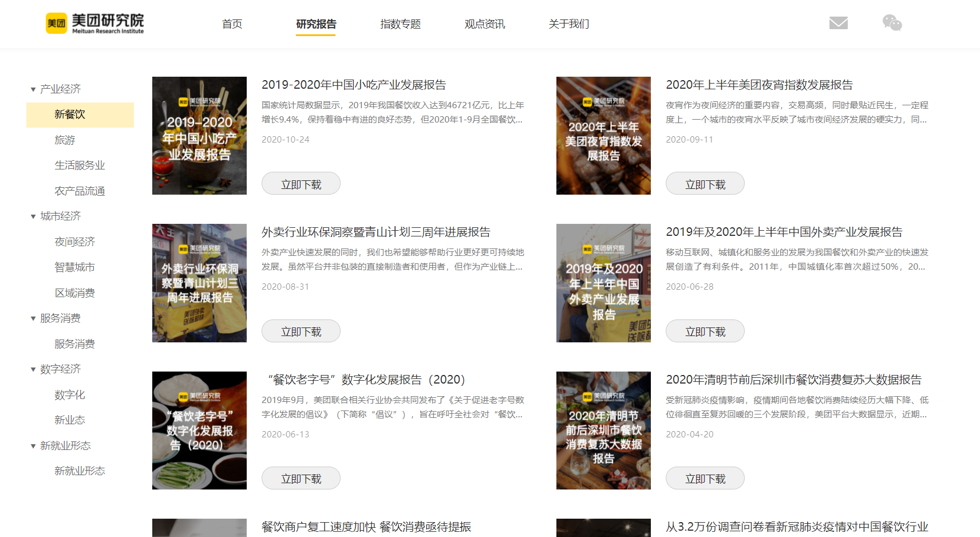Select the 研究报告 navigation tab
This screenshot has height=537, width=980.
[x=316, y=24]
